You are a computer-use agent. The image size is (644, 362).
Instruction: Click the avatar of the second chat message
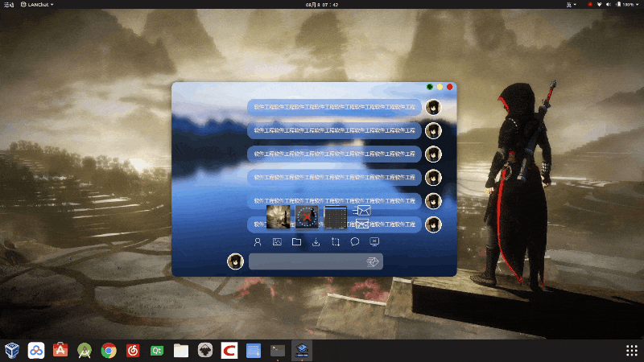pyautogui.click(x=433, y=130)
